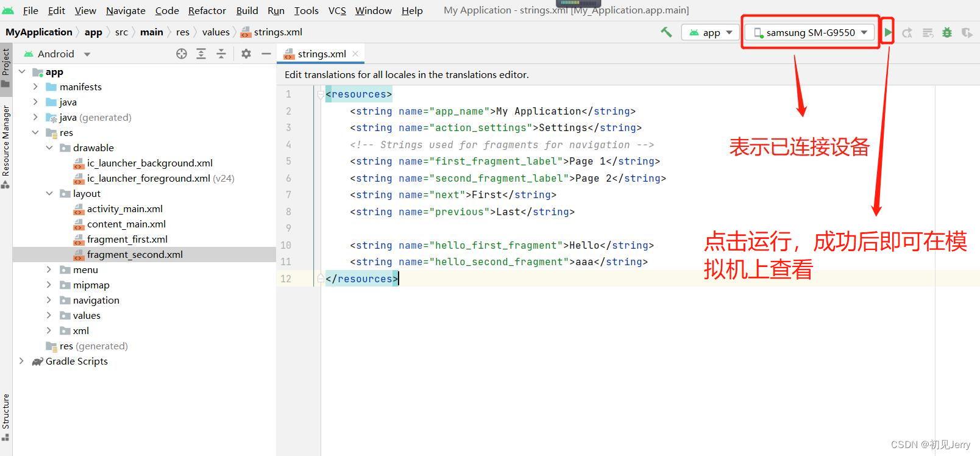
Task: Open the Edit menu
Action: coord(57,10)
